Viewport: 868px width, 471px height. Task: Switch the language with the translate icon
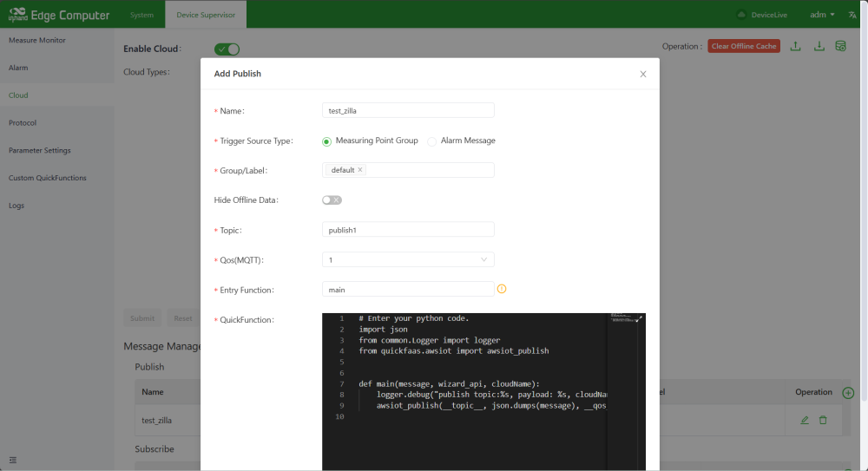point(852,15)
